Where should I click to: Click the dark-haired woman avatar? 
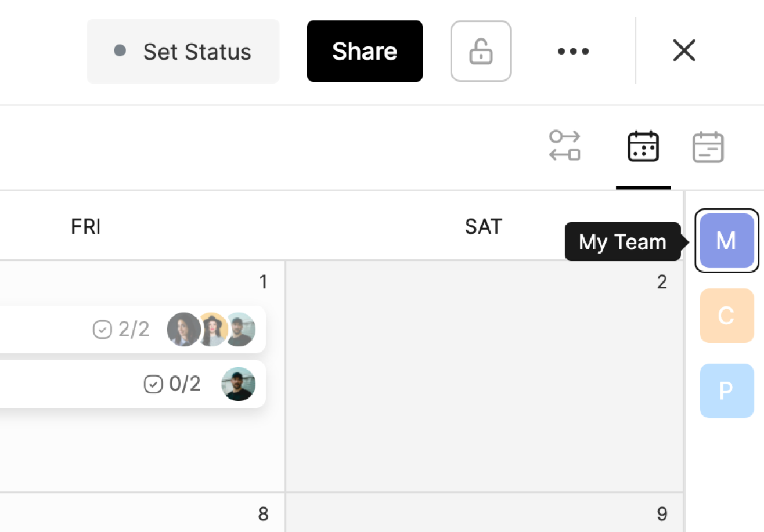point(182,330)
